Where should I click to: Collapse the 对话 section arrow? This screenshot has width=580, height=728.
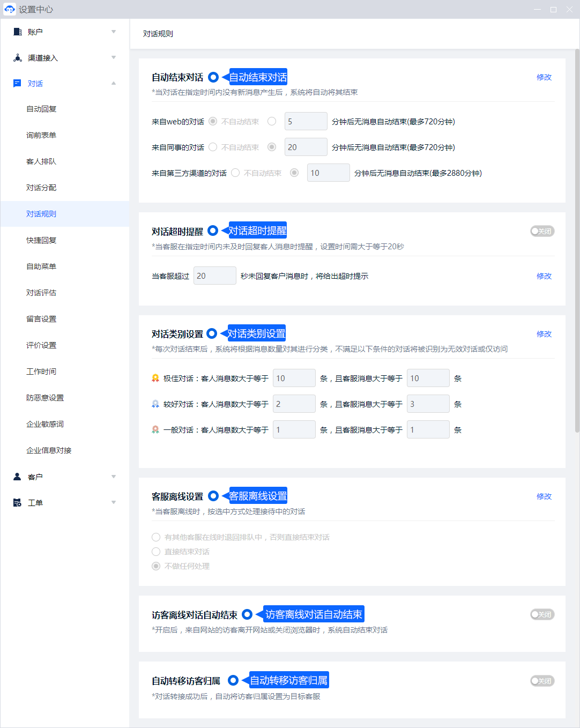(114, 84)
